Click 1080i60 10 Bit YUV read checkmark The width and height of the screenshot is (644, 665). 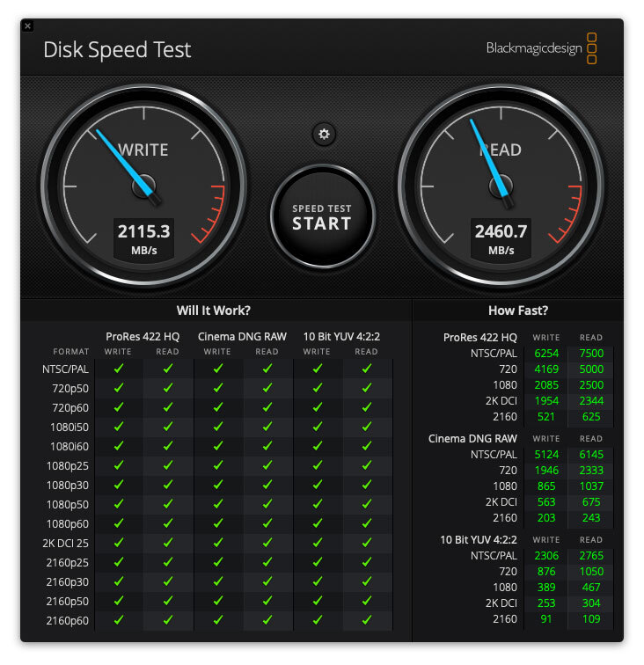pos(367,446)
